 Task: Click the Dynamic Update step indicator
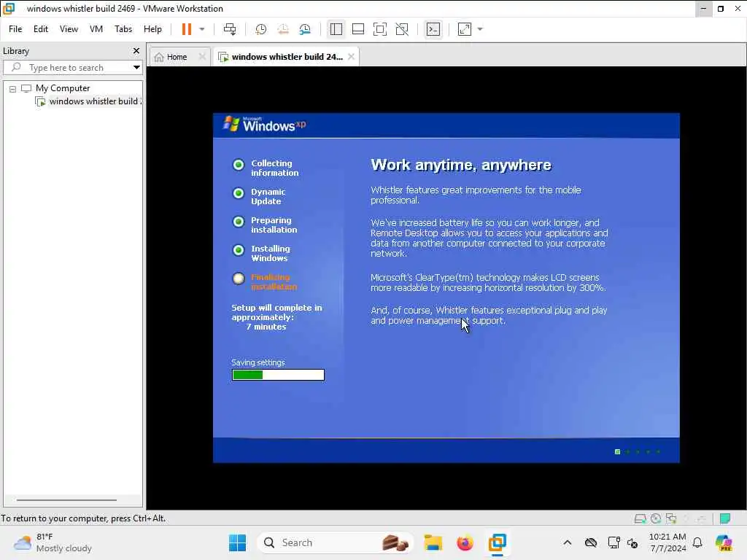(x=239, y=193)
